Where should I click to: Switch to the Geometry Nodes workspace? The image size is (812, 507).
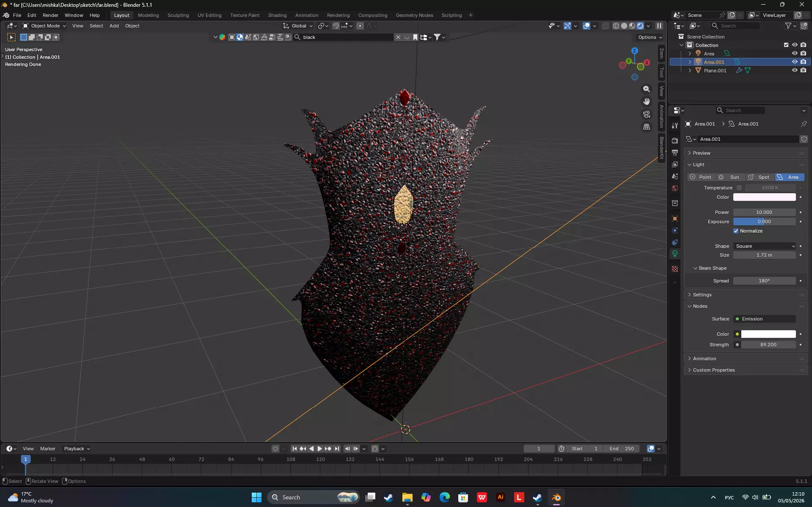point(414,15)
